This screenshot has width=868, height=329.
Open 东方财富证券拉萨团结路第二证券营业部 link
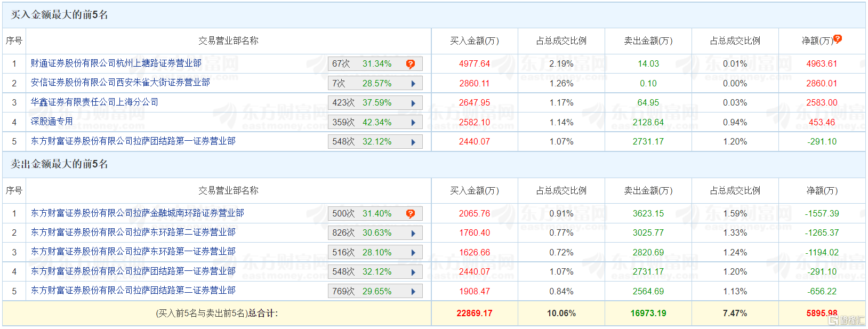pos(133,290)
